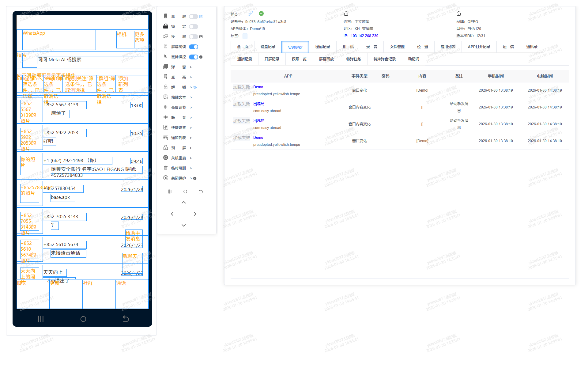The width and height of the screenshot is (588, 372).
Task: Click the link icon beside 状态
Action: [250, 13]
